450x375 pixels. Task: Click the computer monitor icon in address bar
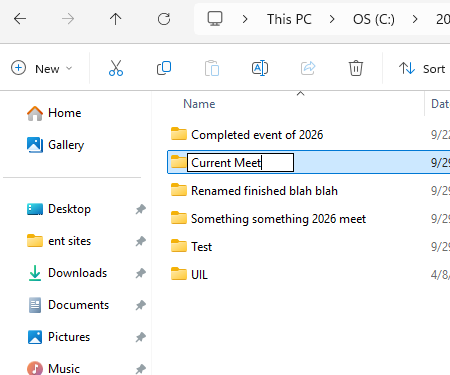[x=215, y=19]
